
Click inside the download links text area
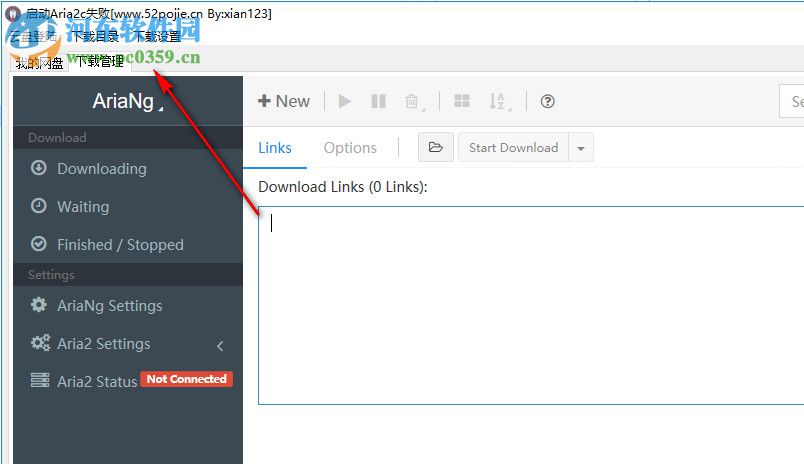[x=531, y=305]
